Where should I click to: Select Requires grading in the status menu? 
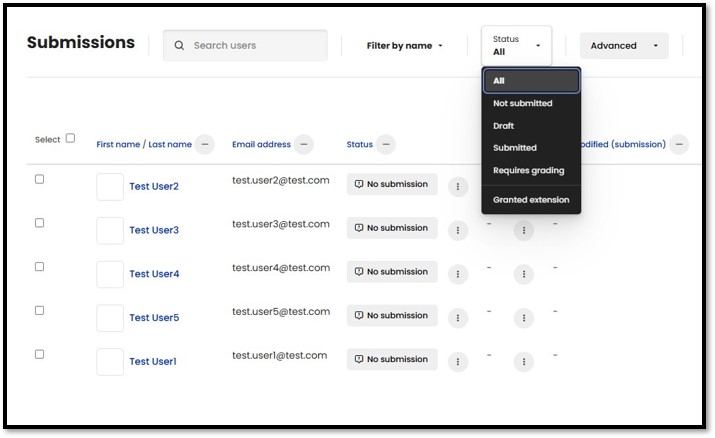pyautogui.click(x=528, y=171)
